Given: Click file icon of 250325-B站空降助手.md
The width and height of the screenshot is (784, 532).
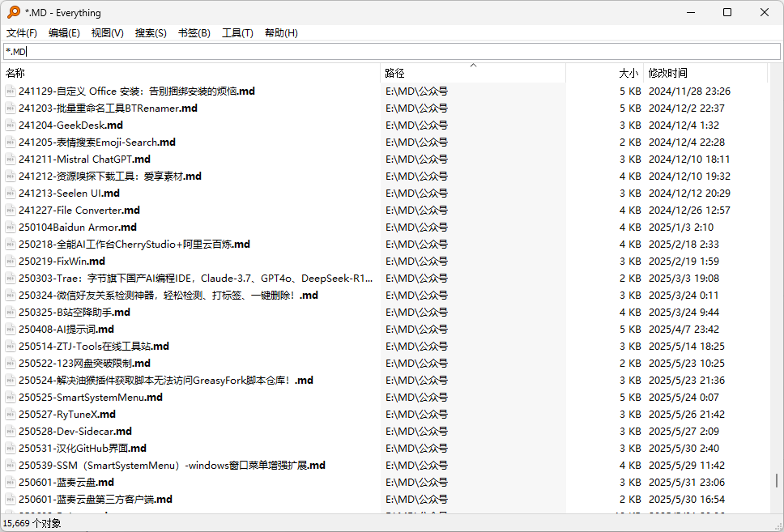Looking at the screenshot, I should [x=10, y=312].
